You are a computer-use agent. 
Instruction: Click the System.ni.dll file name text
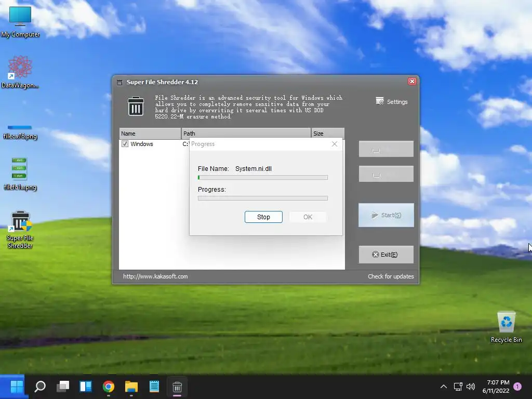click(254, 169)
